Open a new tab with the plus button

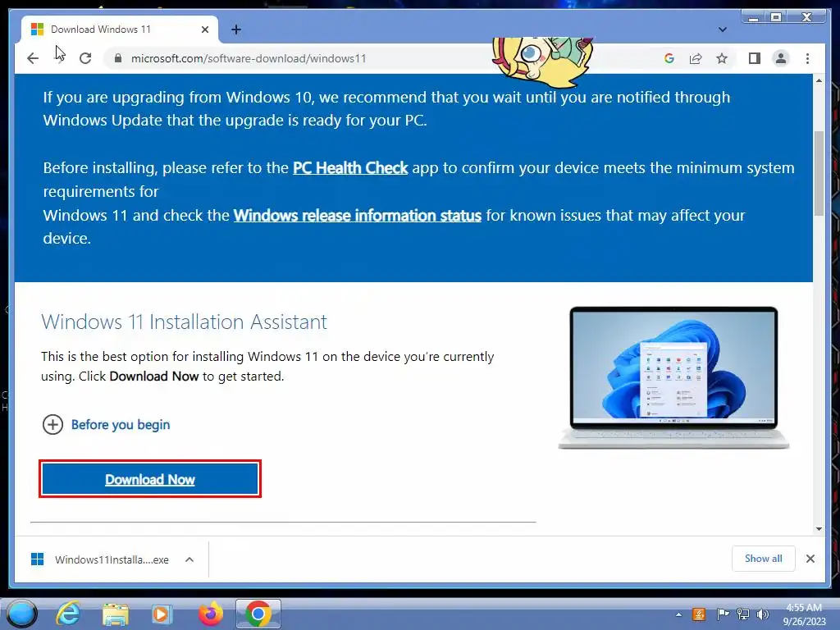235,30
